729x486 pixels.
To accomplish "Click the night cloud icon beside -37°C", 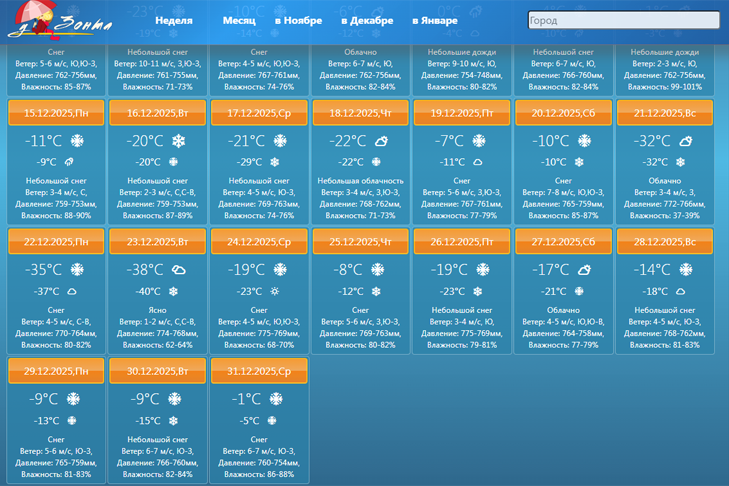I will click(x=72, y=292).
